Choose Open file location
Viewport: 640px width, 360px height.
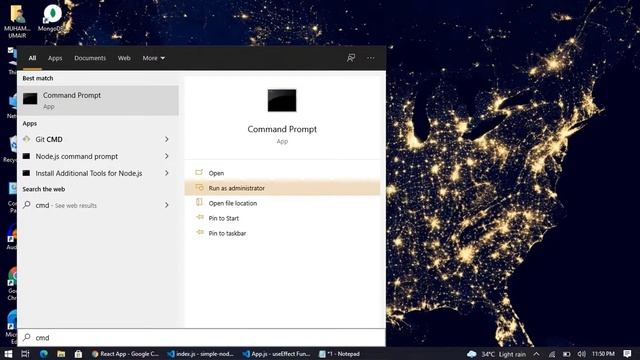(282, 203)
